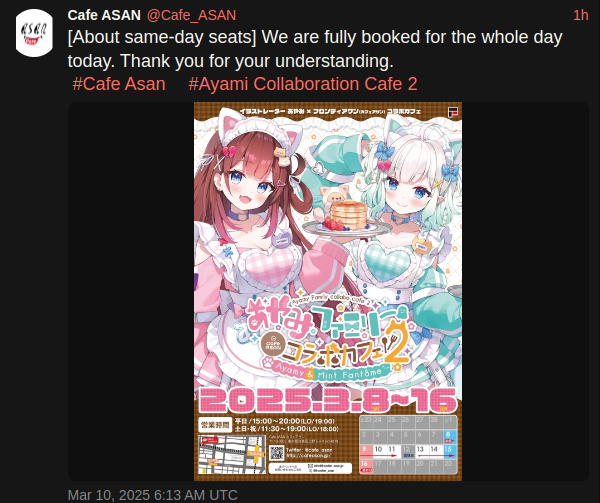Follow the #Cafe Asan hashtag

tap(119, 84)
